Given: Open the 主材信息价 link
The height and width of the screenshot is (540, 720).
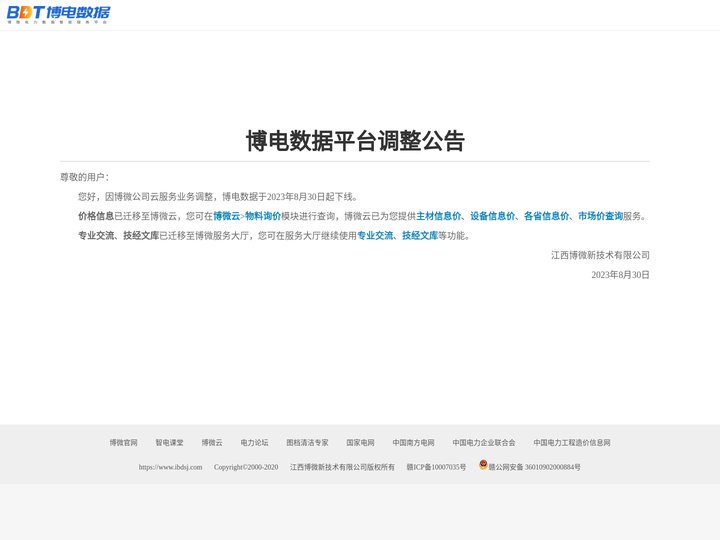Looking at the screenshot, I should [439, 216].
